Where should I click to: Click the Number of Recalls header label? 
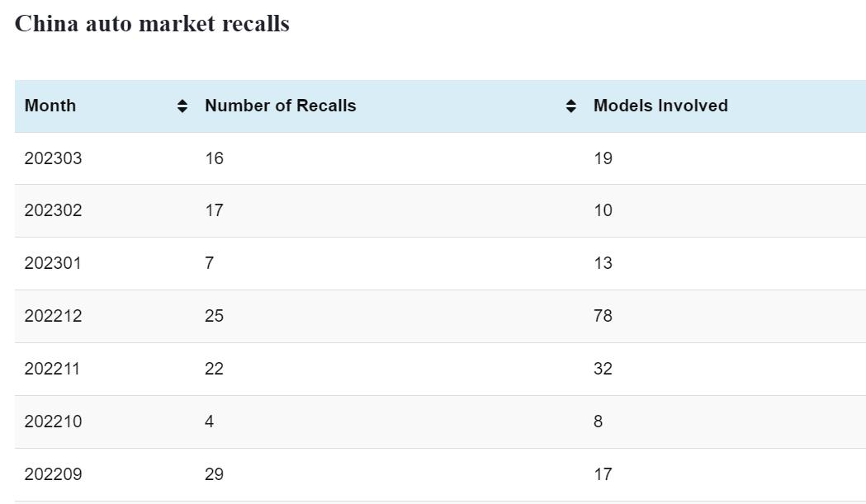click(281, 106)
